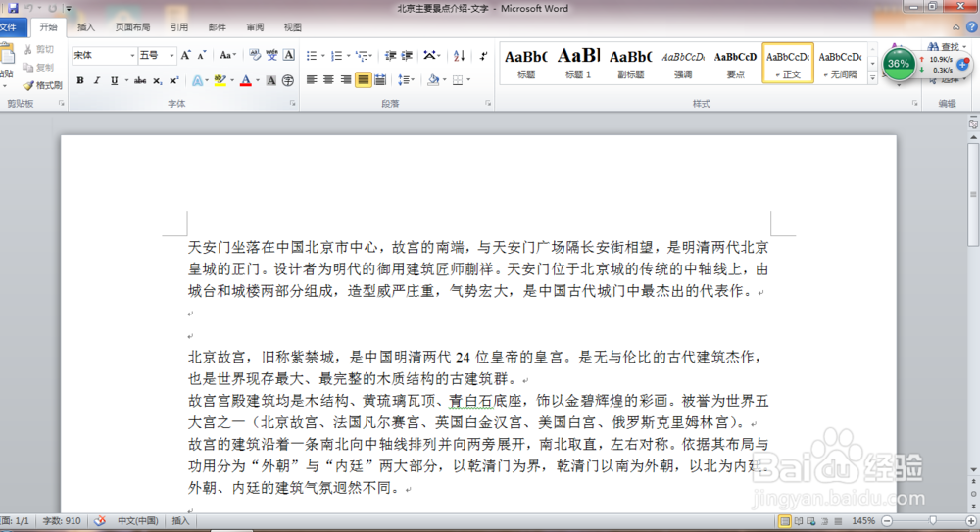Click the Character Border icon
This screenshot has height=532, width=980.
coord(289,55)
